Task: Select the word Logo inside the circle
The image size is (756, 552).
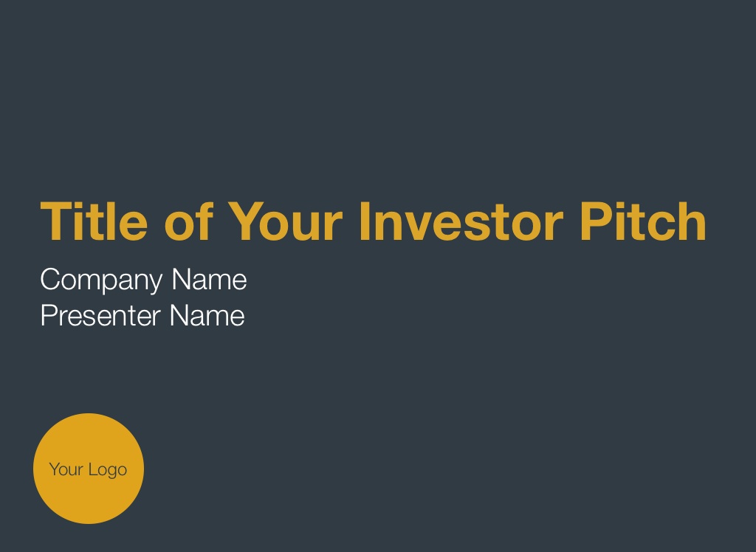Action: pyautogui.click(x=108, y=470)
